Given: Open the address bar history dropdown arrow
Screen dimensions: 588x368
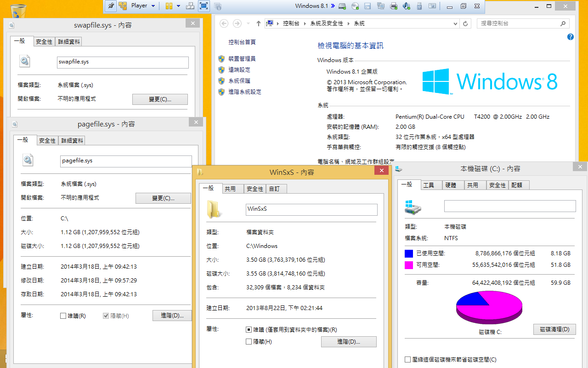Looking at the screenshot, I should point(455,23).
